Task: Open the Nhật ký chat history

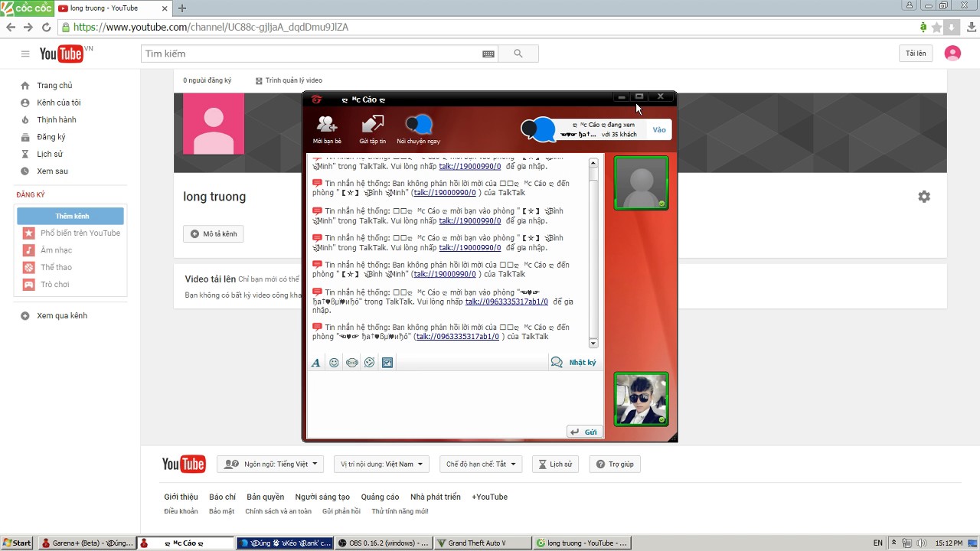Action: click(573, 363)
